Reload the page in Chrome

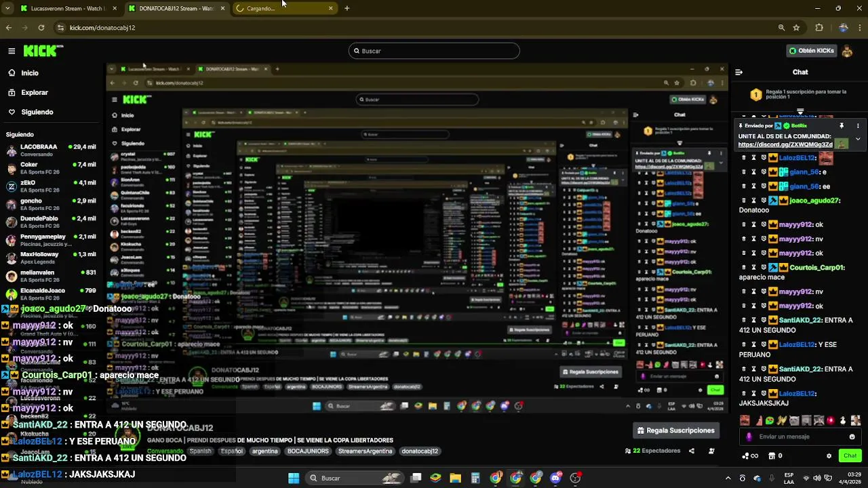[x=41, y=28]
